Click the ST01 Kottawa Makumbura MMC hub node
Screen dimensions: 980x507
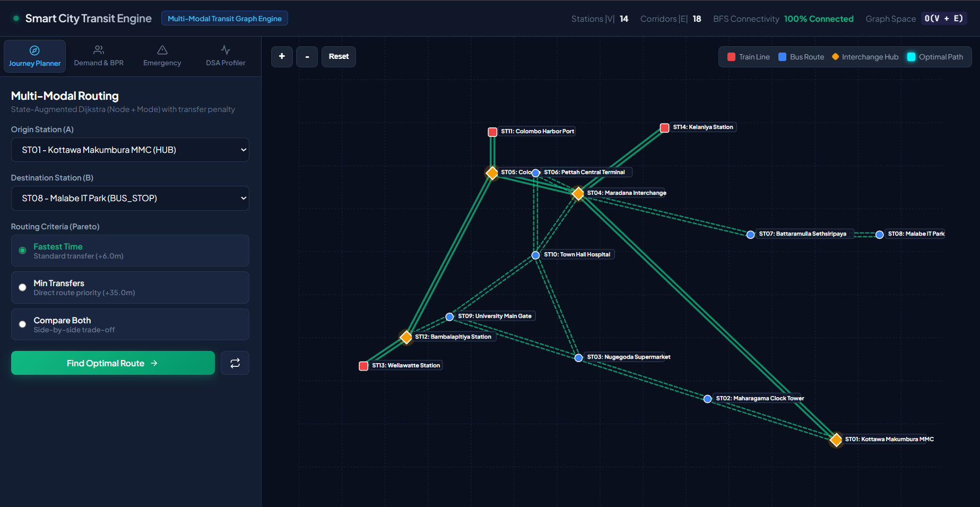(x=836, y=440)
